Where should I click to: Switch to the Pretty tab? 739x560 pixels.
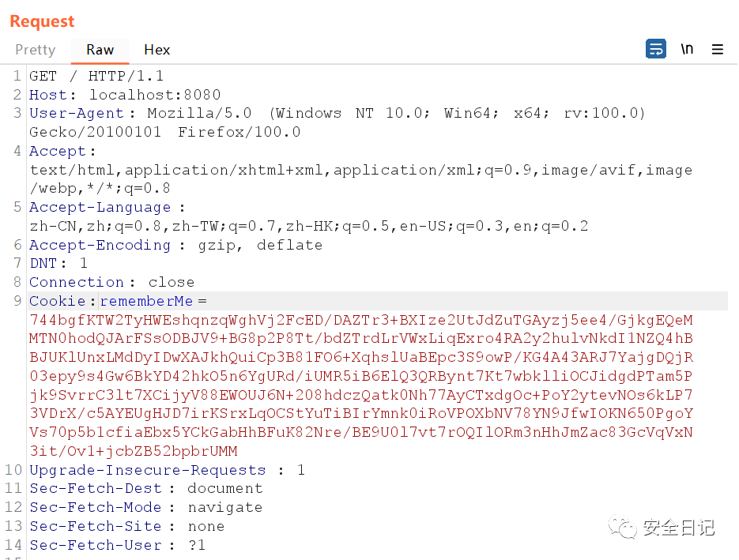[x=36, y=50]
